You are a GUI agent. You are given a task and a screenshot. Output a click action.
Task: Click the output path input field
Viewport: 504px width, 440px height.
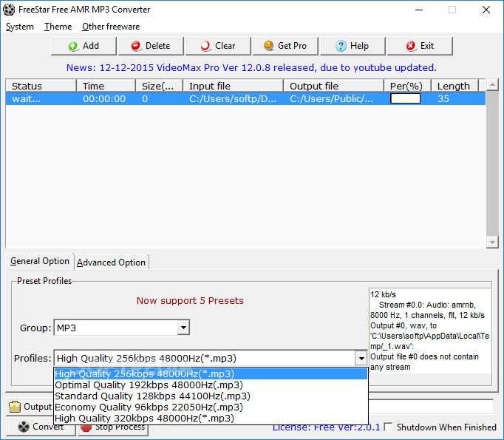(x=431, y=407)
